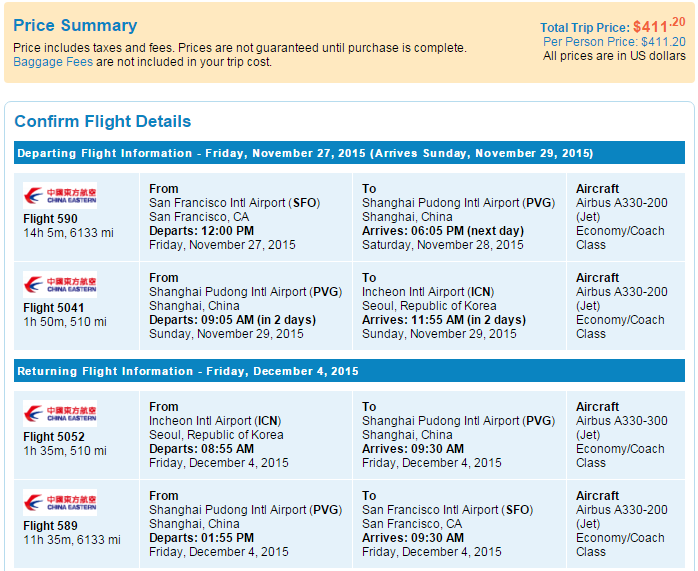Click Airbus A330-300 aircraft text
This screenshot has height=571, width=698.
click(621, 421)
